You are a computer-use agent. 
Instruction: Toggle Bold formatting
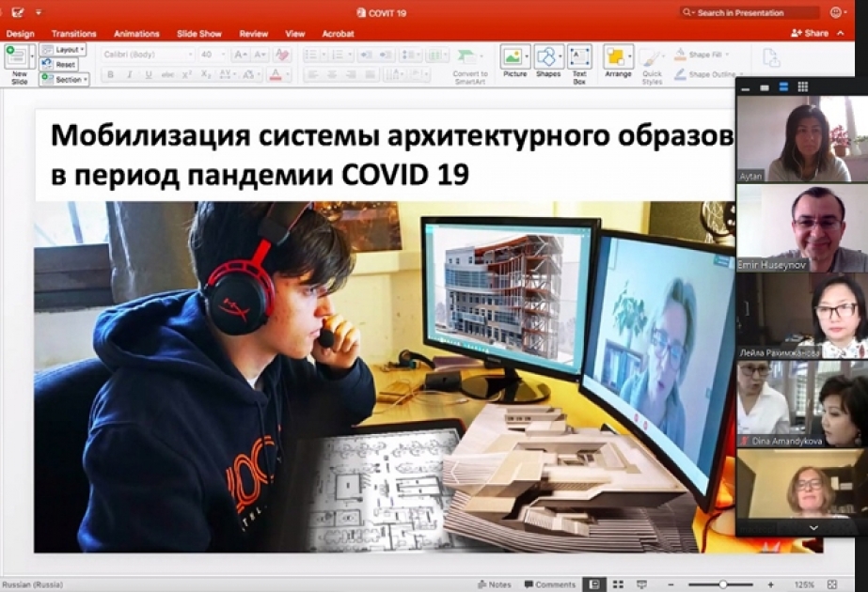(x=110, y=74)
